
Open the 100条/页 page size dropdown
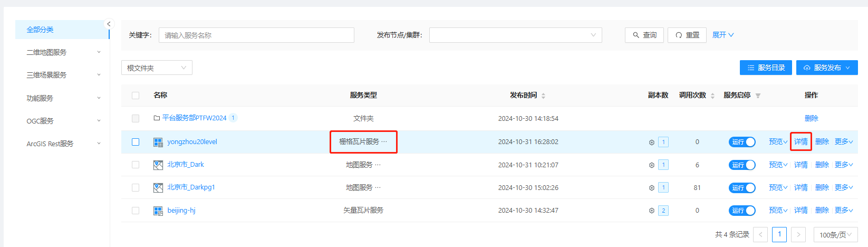coord(835,235)
